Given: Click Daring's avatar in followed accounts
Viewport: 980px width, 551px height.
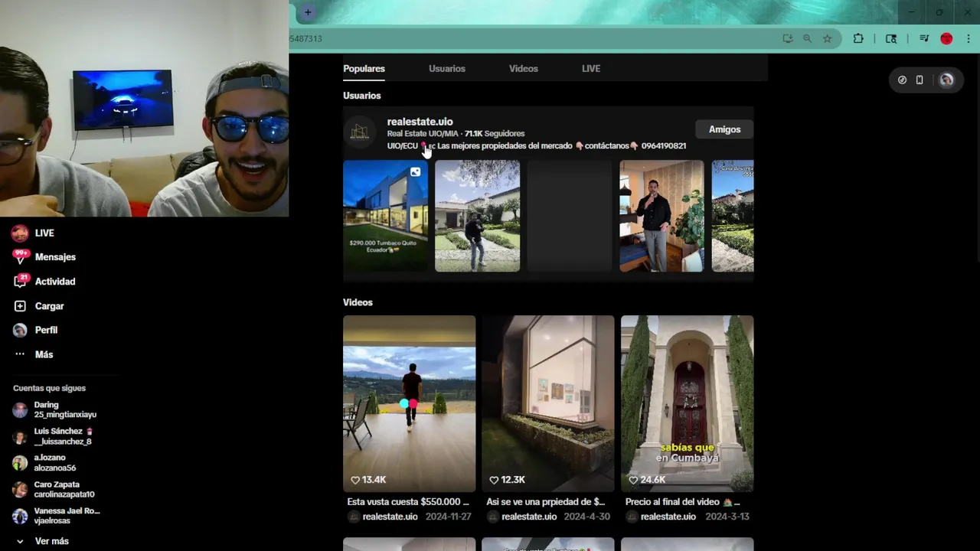Looking at the screenshot, I should tap(20, 410).
